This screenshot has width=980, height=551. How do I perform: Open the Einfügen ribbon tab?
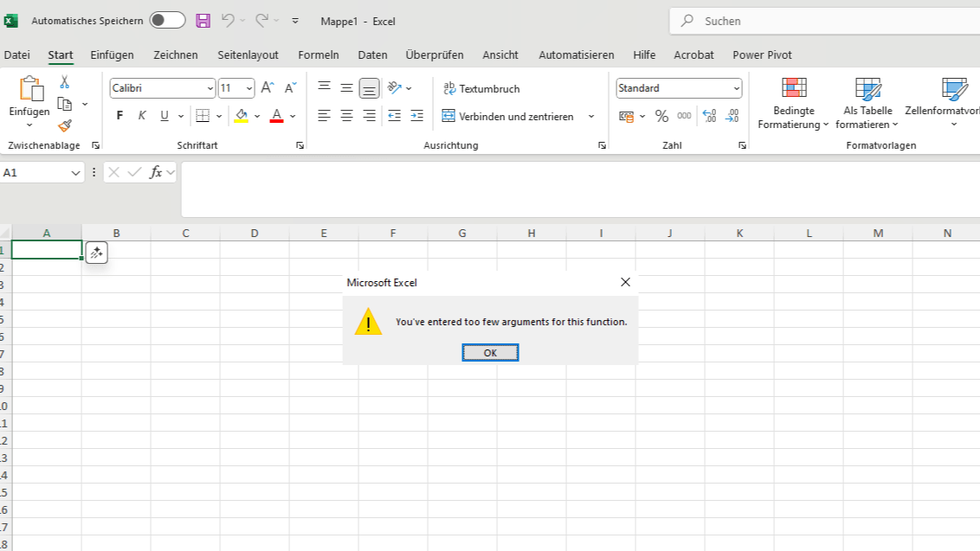[112, 54]
